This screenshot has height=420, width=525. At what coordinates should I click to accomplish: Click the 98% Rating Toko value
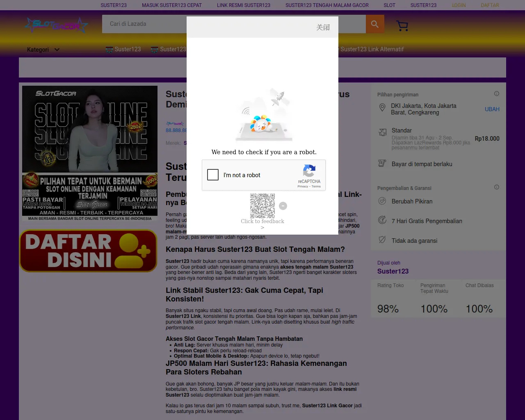click(388, 309)
